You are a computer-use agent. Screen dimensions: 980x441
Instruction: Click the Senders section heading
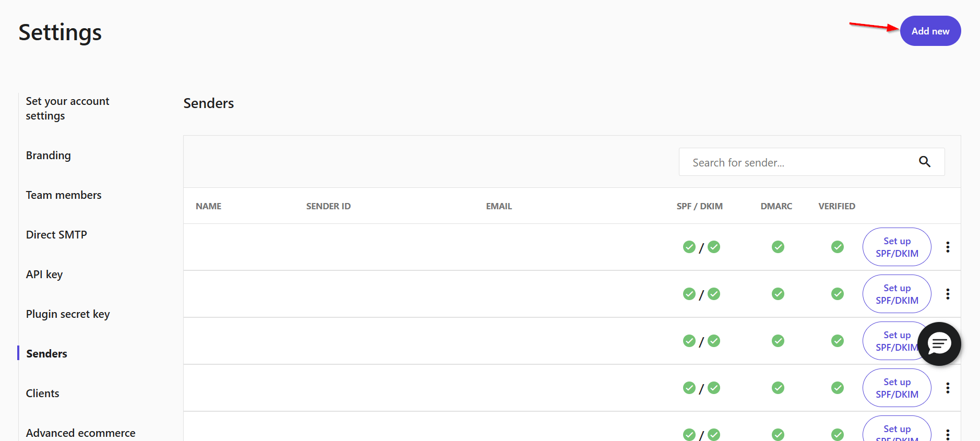209,103
